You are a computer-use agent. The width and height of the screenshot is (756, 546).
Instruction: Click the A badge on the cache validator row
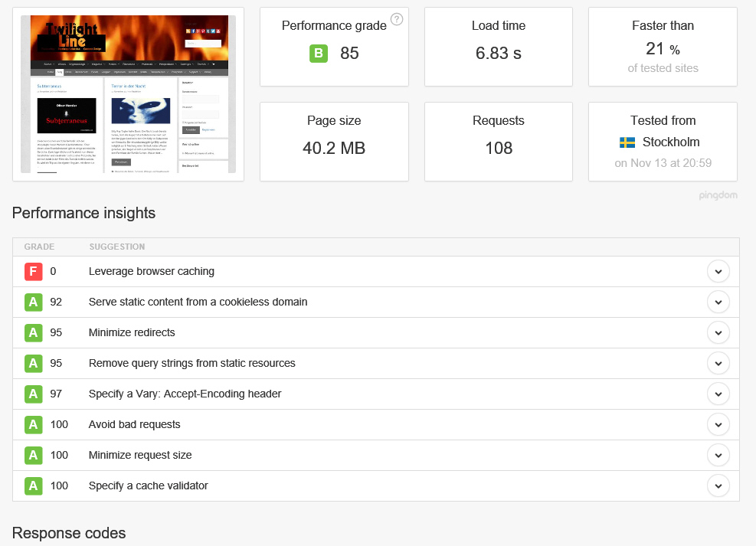[x=33, y=486]
